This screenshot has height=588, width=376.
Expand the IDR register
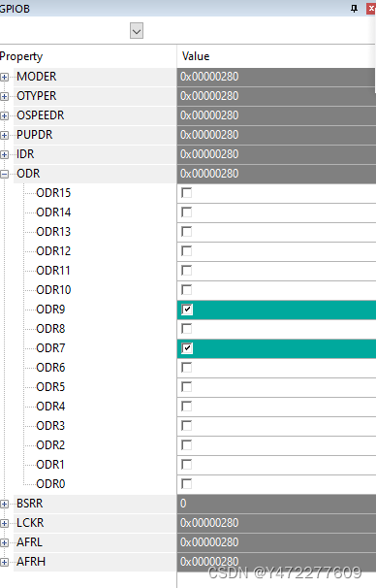(5, 154)
